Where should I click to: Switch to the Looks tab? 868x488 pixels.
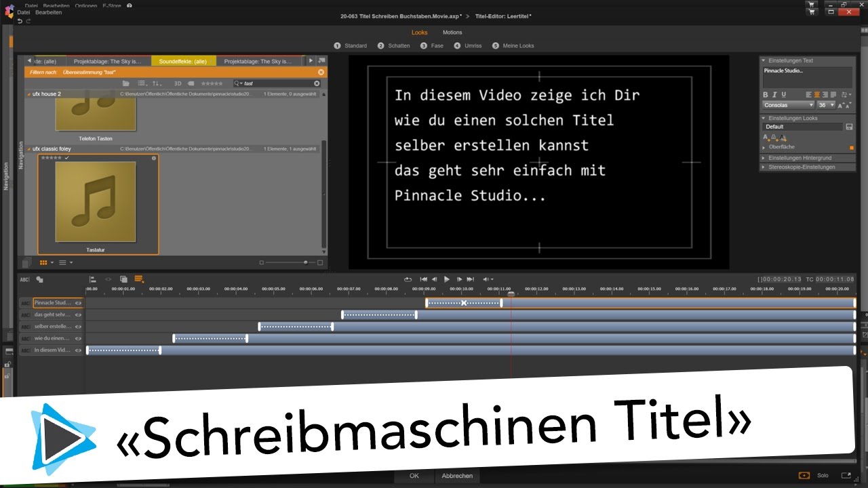tap(420, 33)
